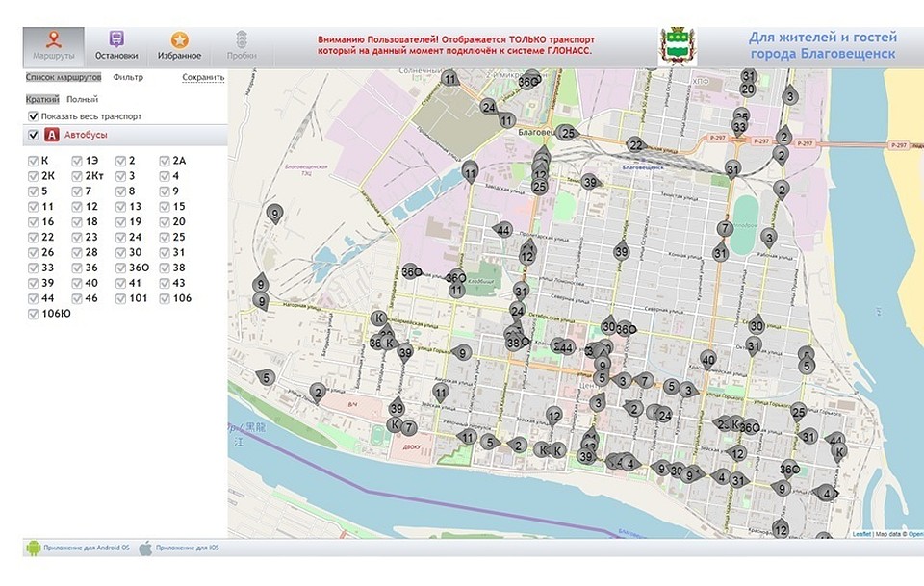
Task: Toggle route 101 checkbox
Action: [121, 298]
